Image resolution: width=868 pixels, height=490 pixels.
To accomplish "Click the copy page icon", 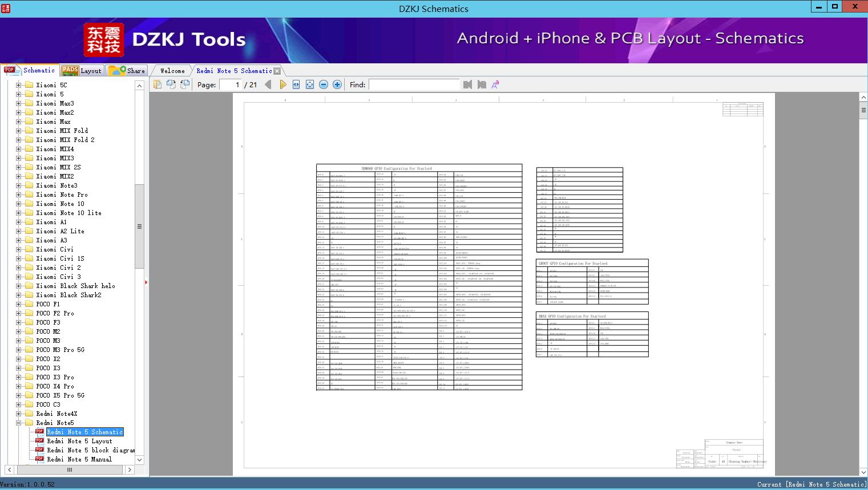I will [158, 84].
